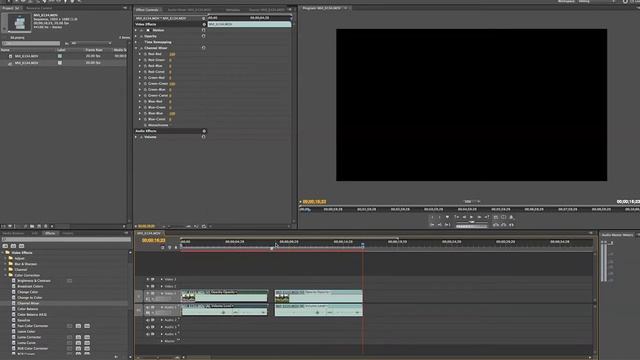Switch Project panel to List View
Screen dimensions: 640x360
click(x=4, y=226)
